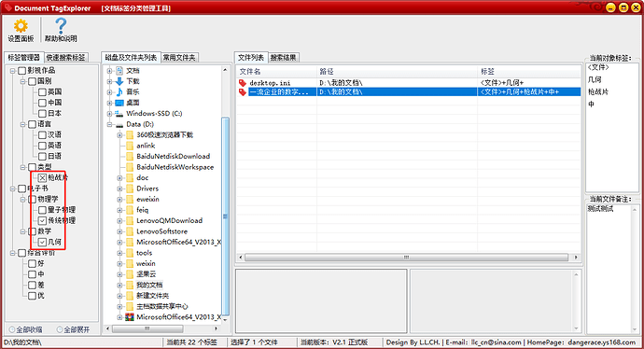The image size is (644, 349).
Task: Switch to the 文件列表 tab
Action: (251, 57)
